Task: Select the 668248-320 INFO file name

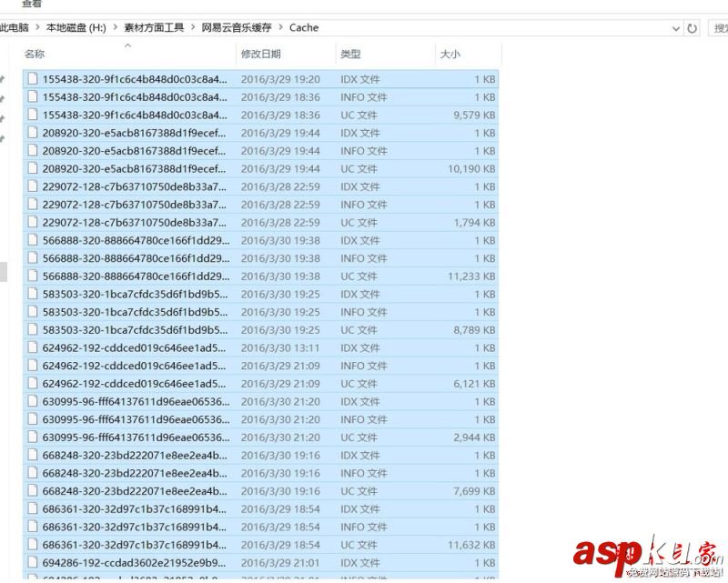Action: pos(135,473)
